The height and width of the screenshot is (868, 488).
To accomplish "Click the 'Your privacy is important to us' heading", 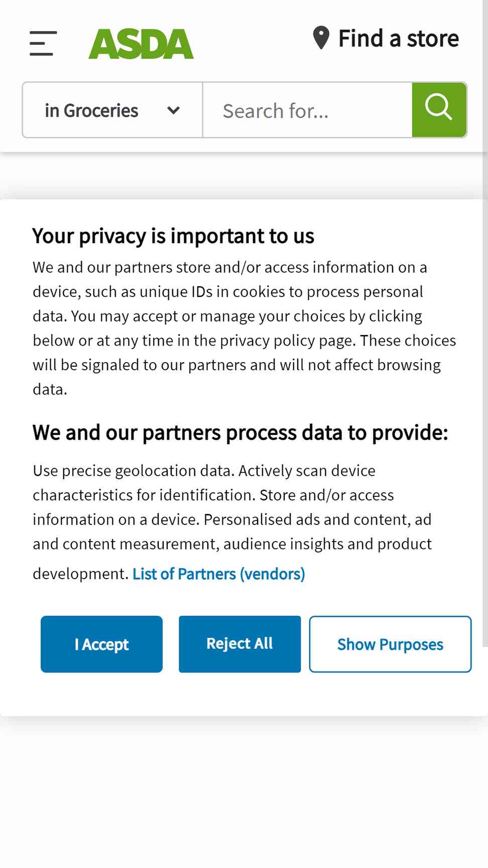I will tap(173, 236).
